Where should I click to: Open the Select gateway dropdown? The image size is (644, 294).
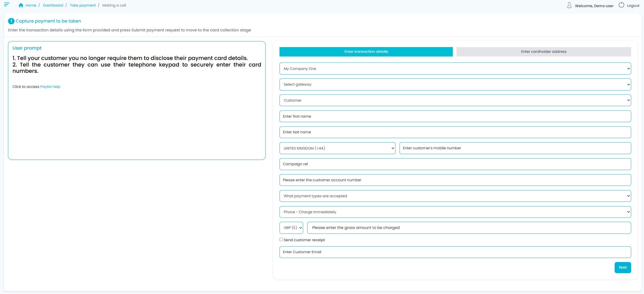pyautogui.click(x=455, y=84)
